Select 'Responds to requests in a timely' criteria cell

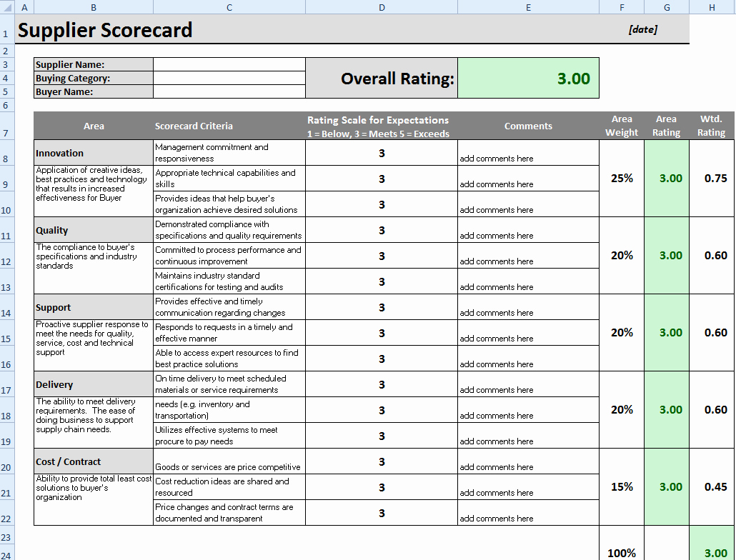[x=229, y=333]
